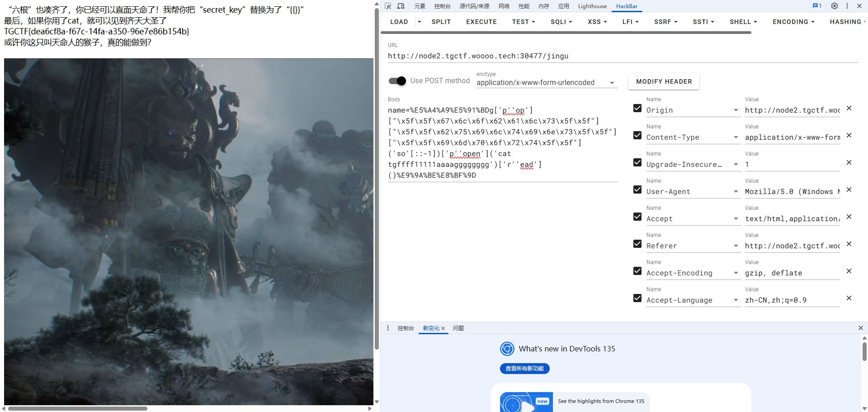Image resolution: width=868 pixels, height=412 pixels.
Task: Remove the Content-Type header row
Action: pos(849,135)
